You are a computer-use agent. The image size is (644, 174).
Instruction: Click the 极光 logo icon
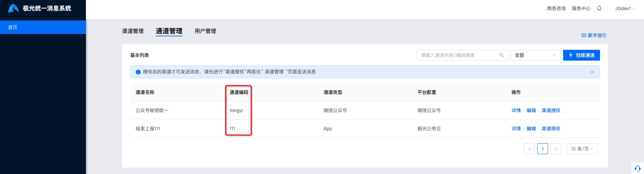pyautogui.click(x=13, y=8)
